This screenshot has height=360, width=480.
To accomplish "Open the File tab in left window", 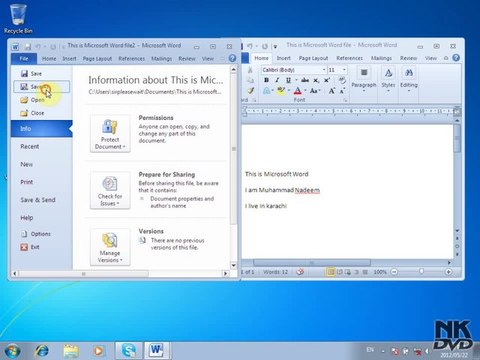I will (x=24, y=59).
